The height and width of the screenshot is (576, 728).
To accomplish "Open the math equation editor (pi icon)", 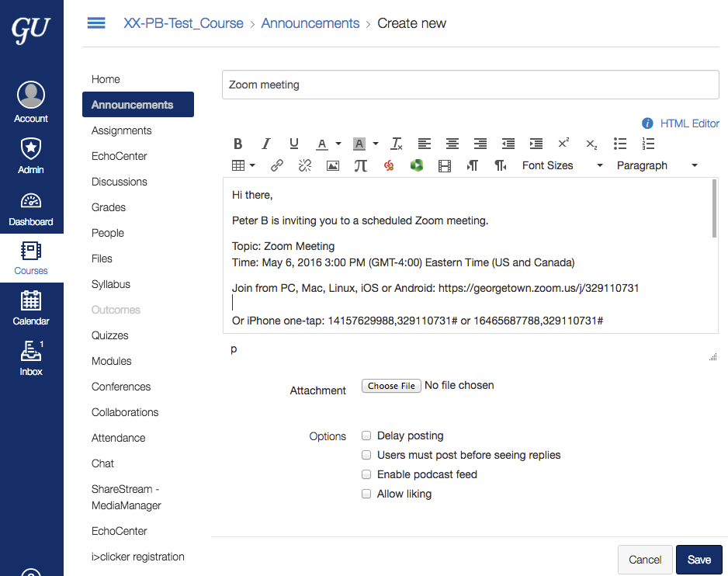I will pyautogui.click(x=360, y=165).
